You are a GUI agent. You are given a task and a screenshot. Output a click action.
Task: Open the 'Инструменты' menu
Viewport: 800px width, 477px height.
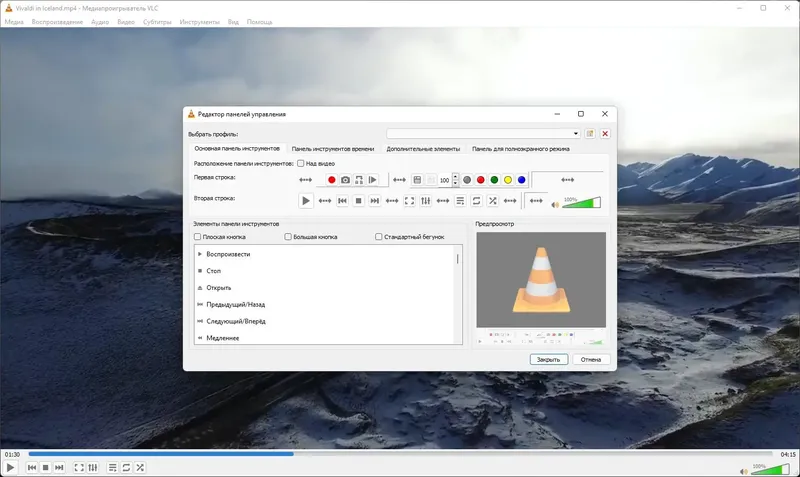199,22
